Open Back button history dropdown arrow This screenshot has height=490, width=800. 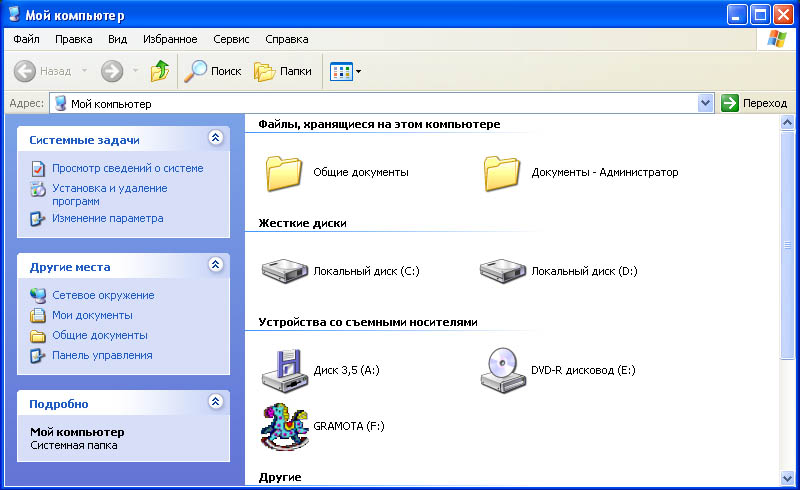pos(85,70)
